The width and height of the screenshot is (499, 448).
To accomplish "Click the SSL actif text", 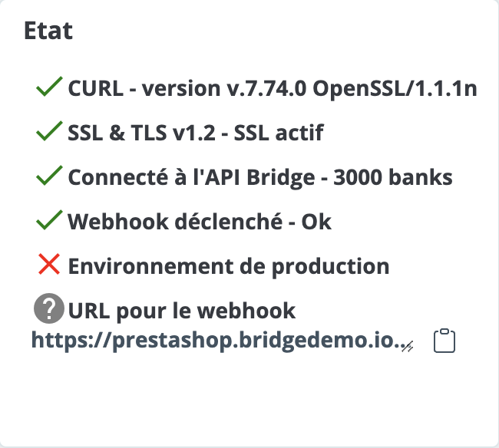I will tap(279, 133).
